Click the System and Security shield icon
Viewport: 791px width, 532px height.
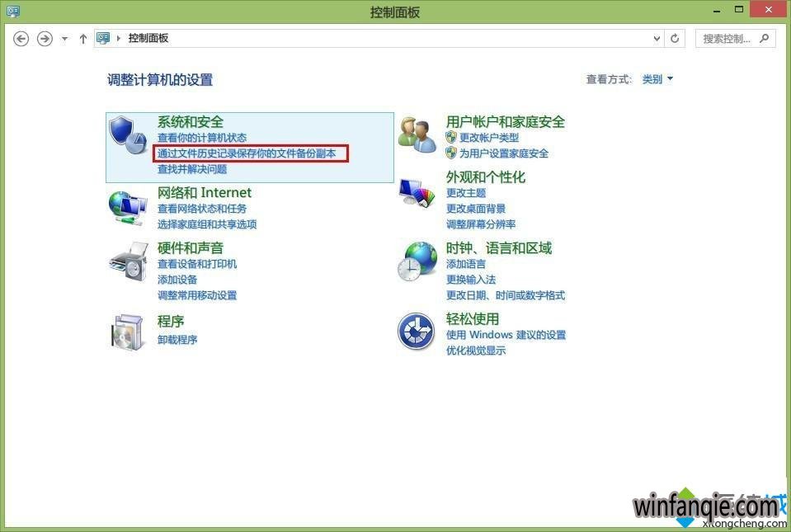pyautogui.click(x=128, y=135)
